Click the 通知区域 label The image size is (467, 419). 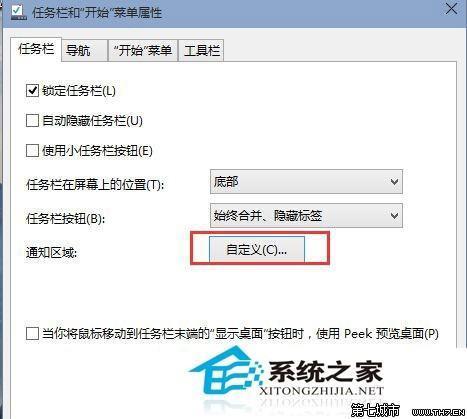coord(52,253)
